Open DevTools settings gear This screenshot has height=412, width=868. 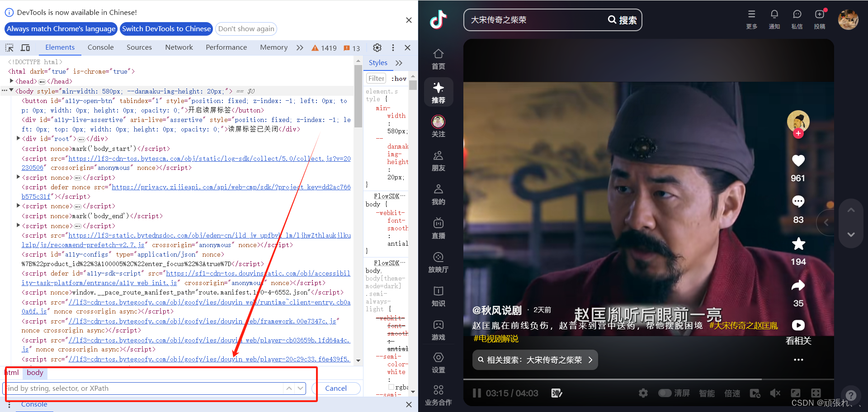coord(377,47)
